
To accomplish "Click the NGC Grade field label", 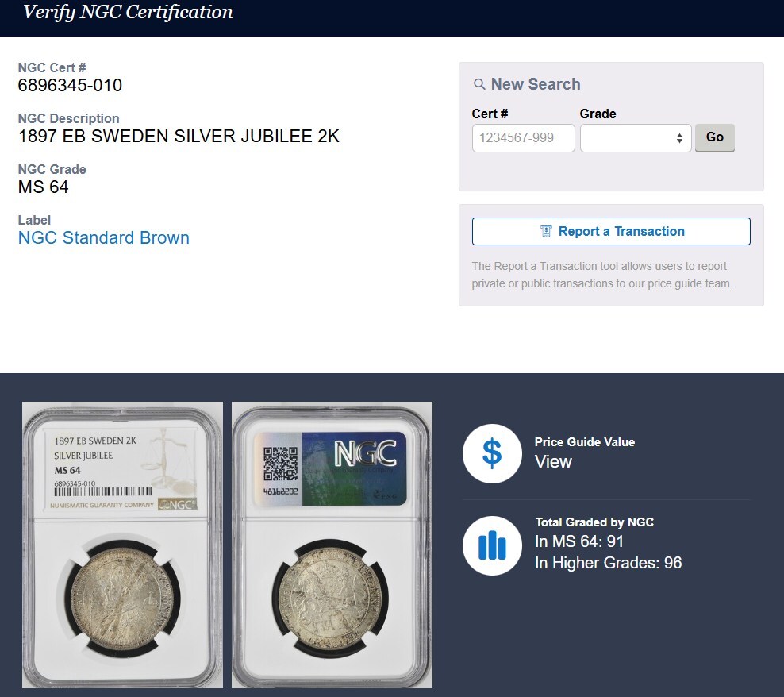I will 52,169.
